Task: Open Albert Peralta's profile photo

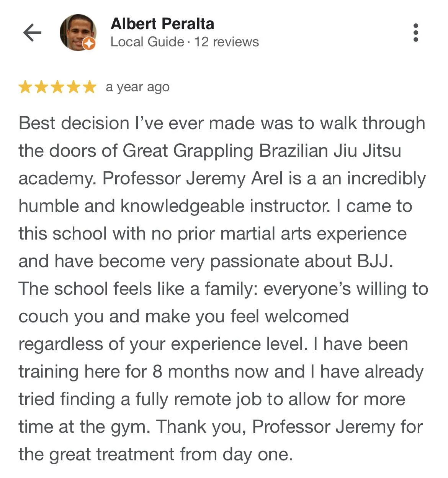Action: [x=77, y=32]
